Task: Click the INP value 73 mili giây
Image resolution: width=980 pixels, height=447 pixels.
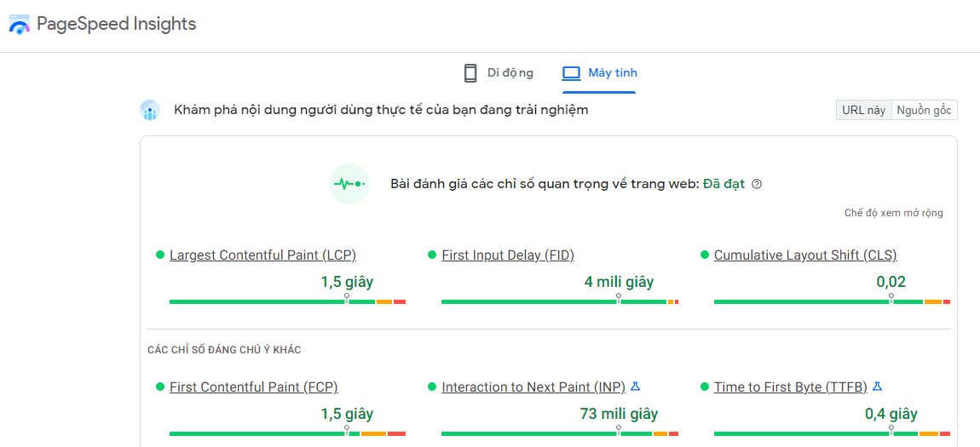Action: pos(619,414)
